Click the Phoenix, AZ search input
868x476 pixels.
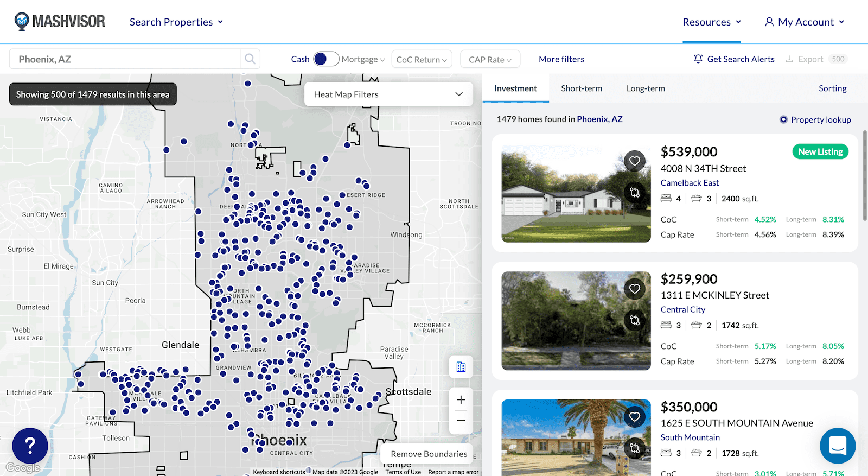tap(125, 59)
